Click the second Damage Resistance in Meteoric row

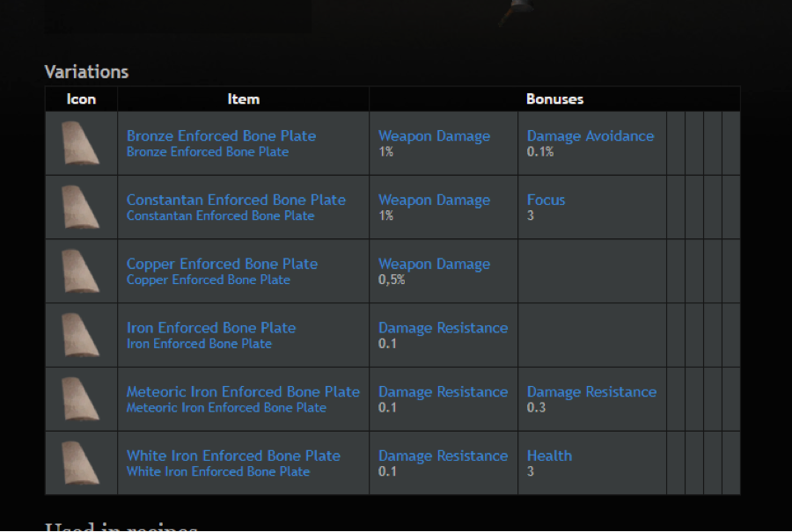point(591,391)
